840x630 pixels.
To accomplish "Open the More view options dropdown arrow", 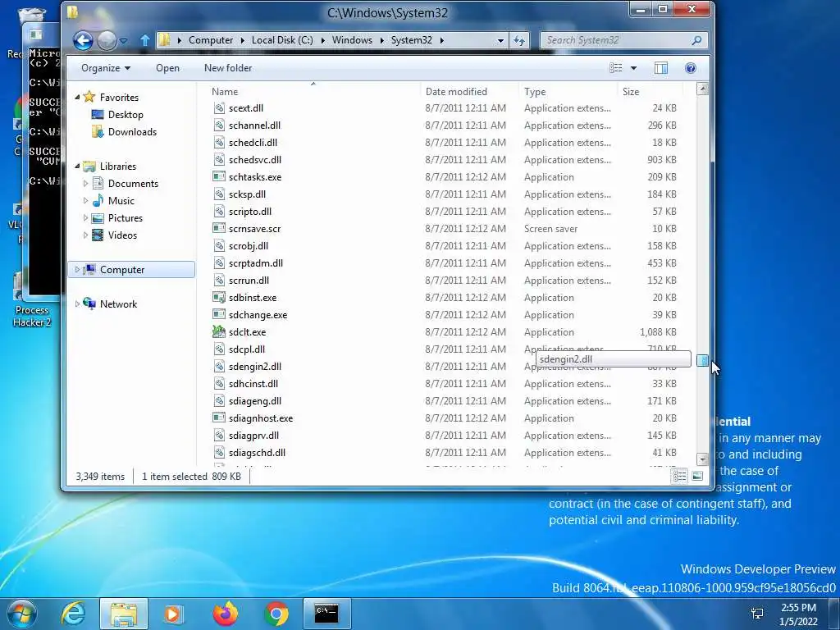I will [634, 68].
